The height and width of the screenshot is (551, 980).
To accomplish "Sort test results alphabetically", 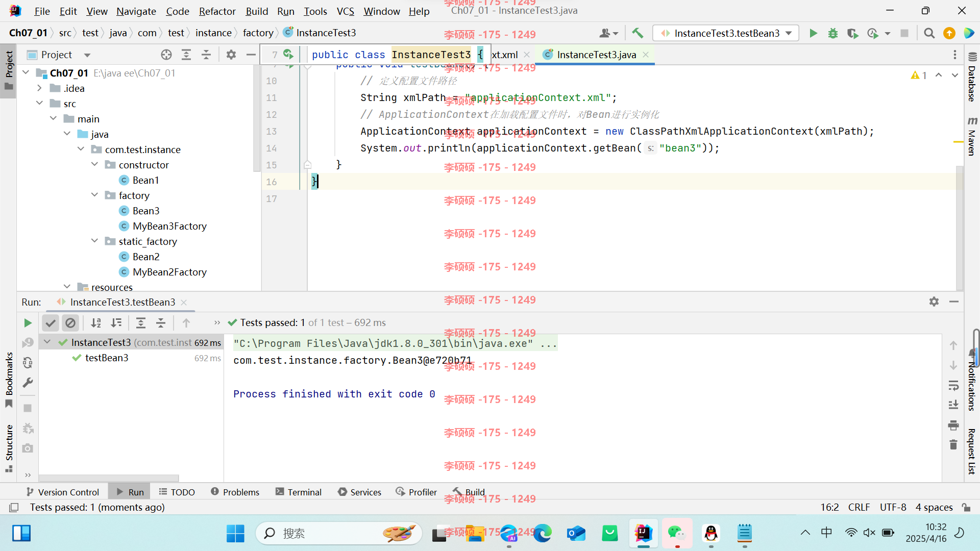I will [96, 323].
